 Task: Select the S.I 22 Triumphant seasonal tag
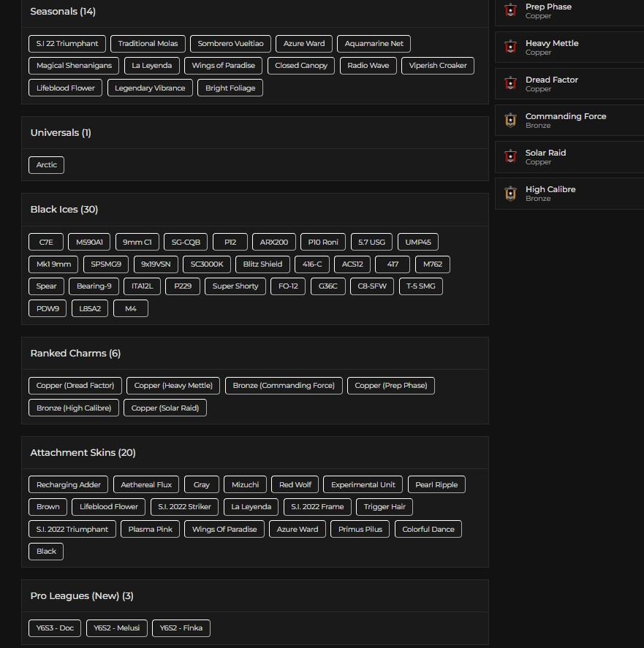pos(67,44)
